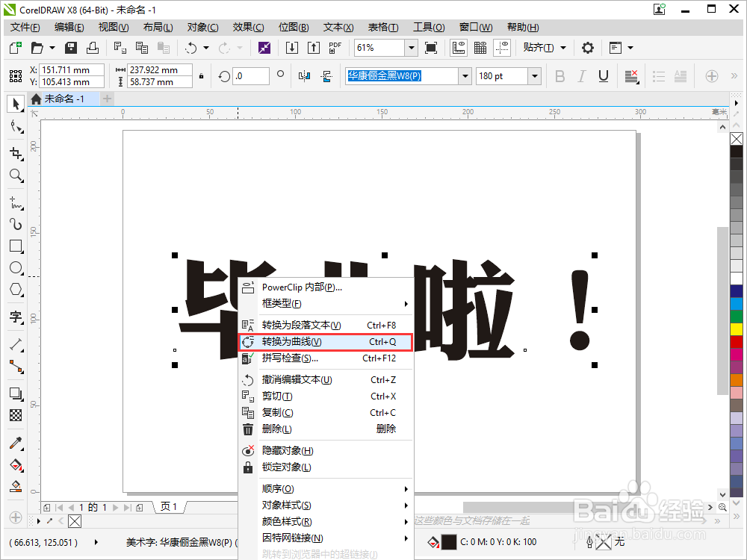Click the Full-screen preview icon

(x=431, y=48)
